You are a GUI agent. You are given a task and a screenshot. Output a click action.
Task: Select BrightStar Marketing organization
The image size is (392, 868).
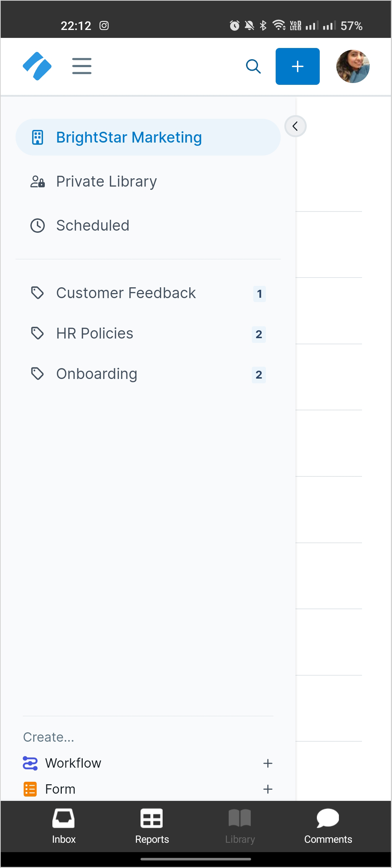click(148, 137)
